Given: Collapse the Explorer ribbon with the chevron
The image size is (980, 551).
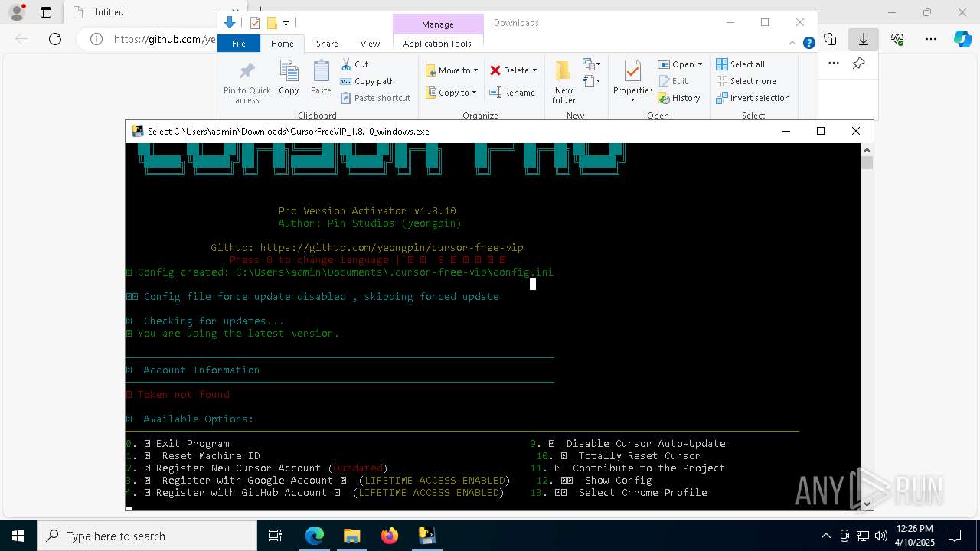Looking at the screenshot, I should tap(793, 44).
